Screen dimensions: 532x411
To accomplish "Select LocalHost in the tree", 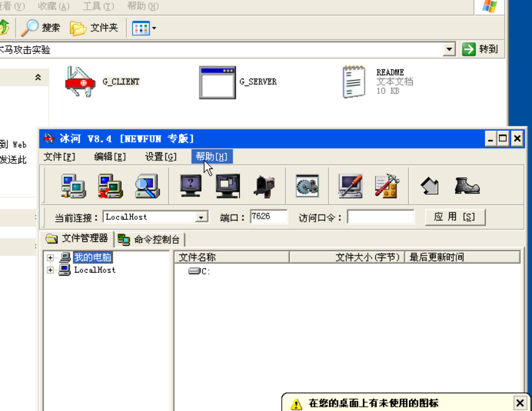I will click(95, 270).
